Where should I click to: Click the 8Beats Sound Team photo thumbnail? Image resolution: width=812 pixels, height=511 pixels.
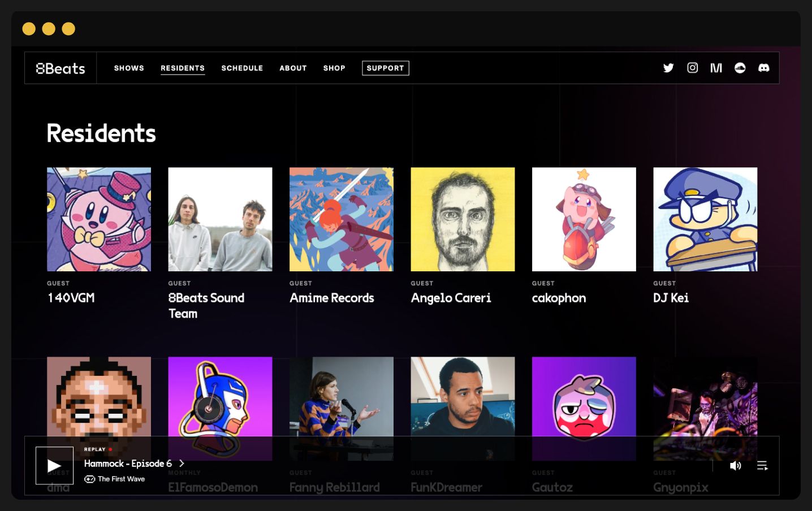point(220,219)
